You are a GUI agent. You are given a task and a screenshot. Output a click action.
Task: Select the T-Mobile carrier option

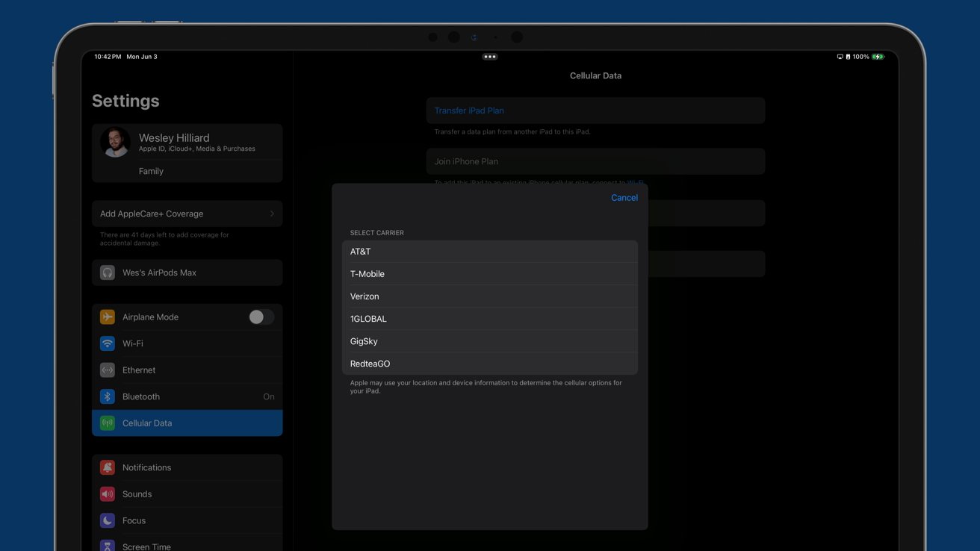[490, 274]
